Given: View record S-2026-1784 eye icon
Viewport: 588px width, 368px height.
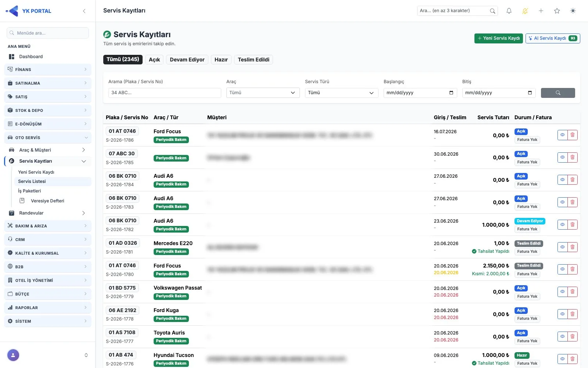Looking at the screenshot, I should tap(563, 180).
